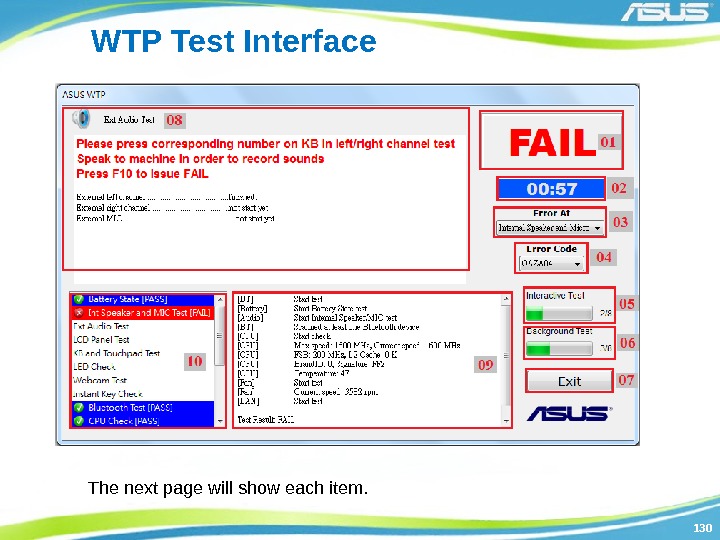Select Ext Audio Test in the list
Viewport: 720px width, 540px height.
tap(143, 326)
